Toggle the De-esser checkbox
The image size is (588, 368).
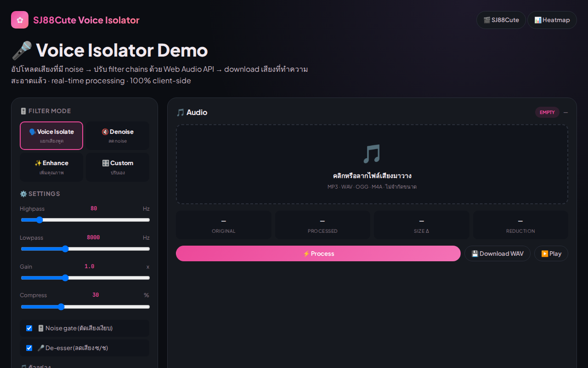pos(29,348)
